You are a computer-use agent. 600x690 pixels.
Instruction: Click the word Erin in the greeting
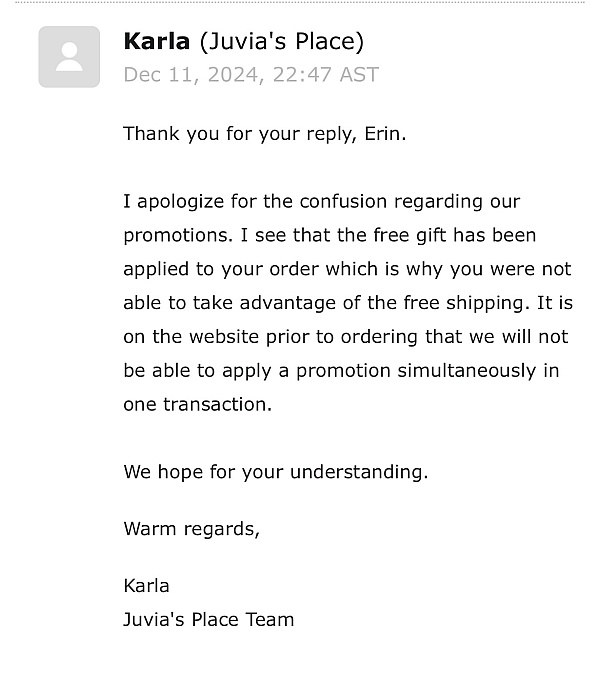pos(383,133)
